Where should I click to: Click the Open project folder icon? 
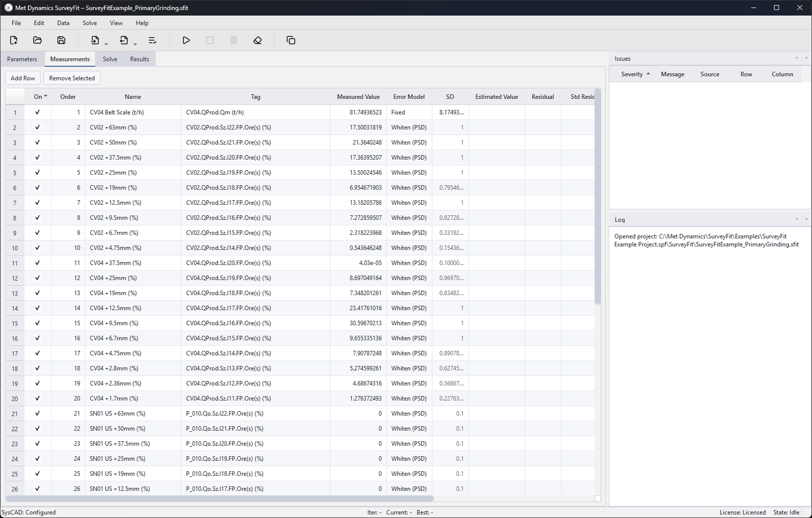[x=37, y=40]
